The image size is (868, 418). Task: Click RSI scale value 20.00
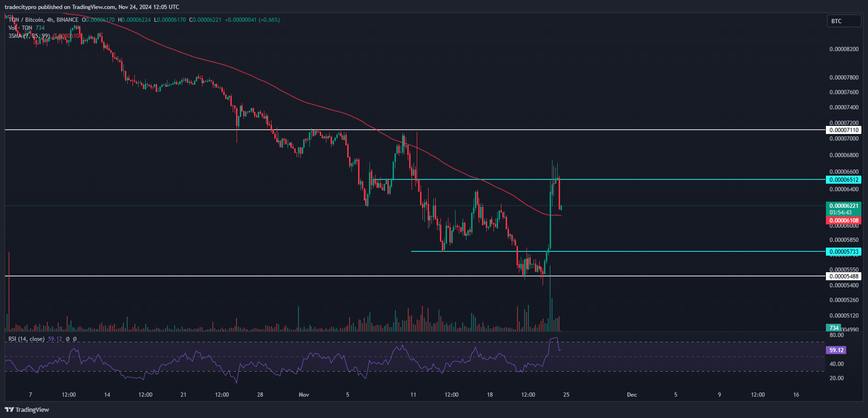pyautogui.click(x=836, y=378)
